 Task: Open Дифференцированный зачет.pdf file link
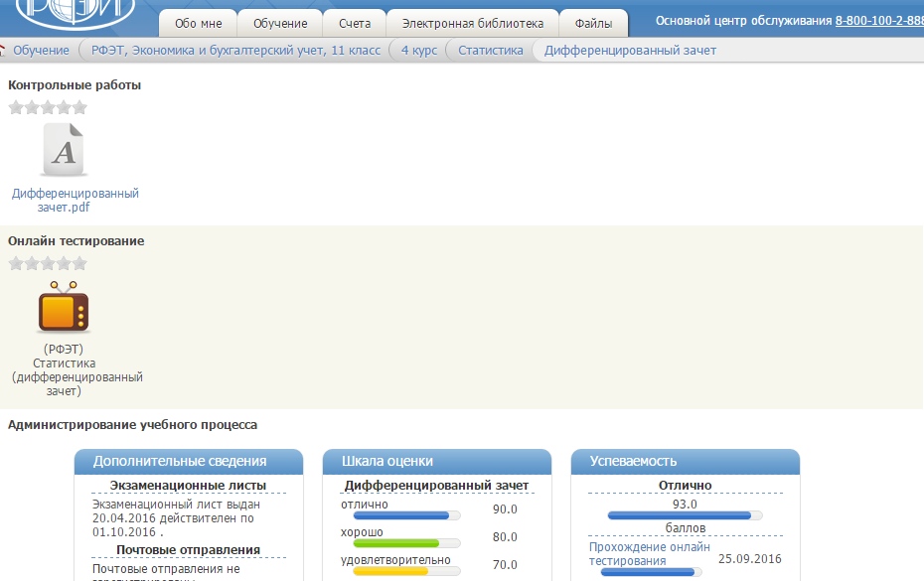pyautogui.click(x=76, y=200)
